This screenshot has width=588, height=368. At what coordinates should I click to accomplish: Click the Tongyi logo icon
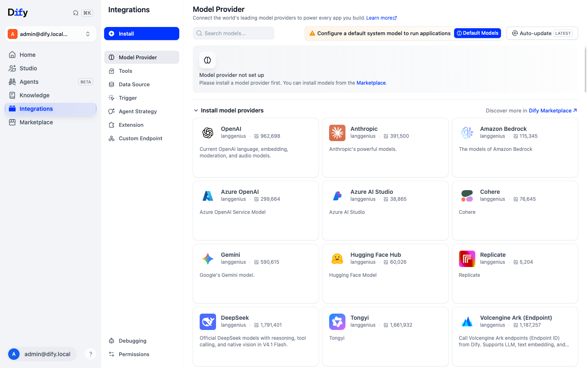click(337, 322)
